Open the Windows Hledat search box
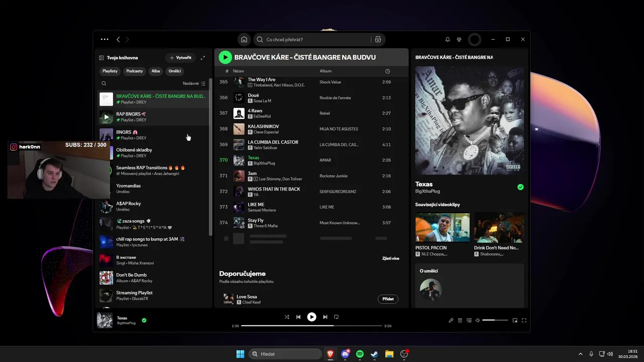The height and width of the screenshot is (362, 644). pos(285,354)
